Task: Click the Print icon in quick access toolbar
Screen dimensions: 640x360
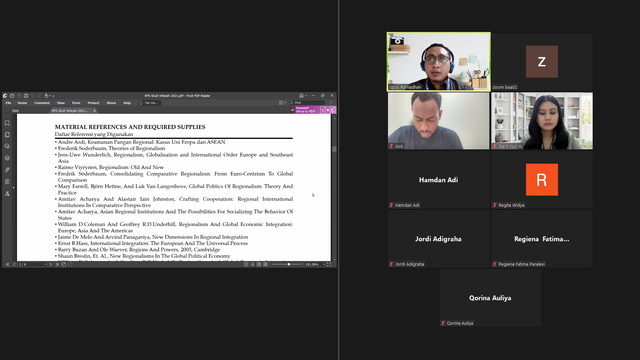Action: point(26,96)
